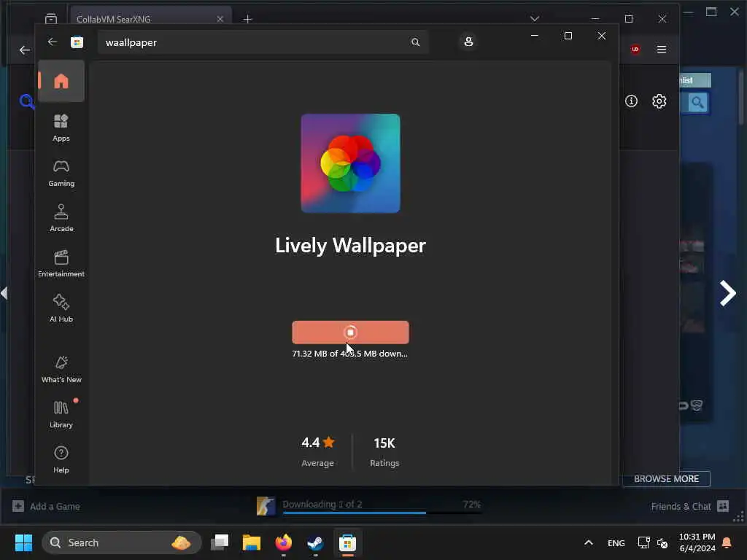Click the Lively Wallpaper app icon image
The image size is (747, 560).
[x=350, y=163]
